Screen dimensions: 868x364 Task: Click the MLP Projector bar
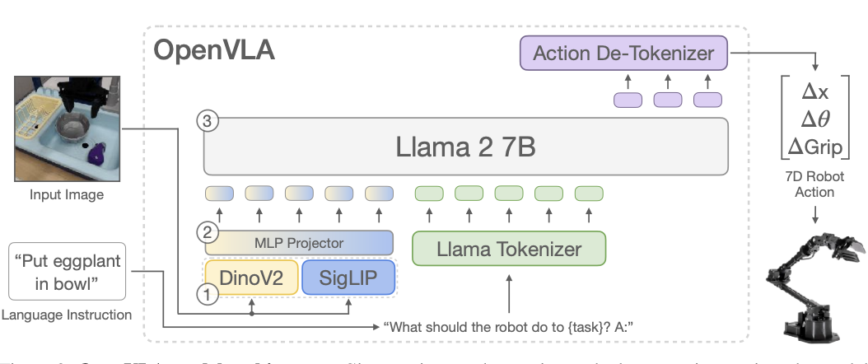pyautogui.click(x=299, y=243)
